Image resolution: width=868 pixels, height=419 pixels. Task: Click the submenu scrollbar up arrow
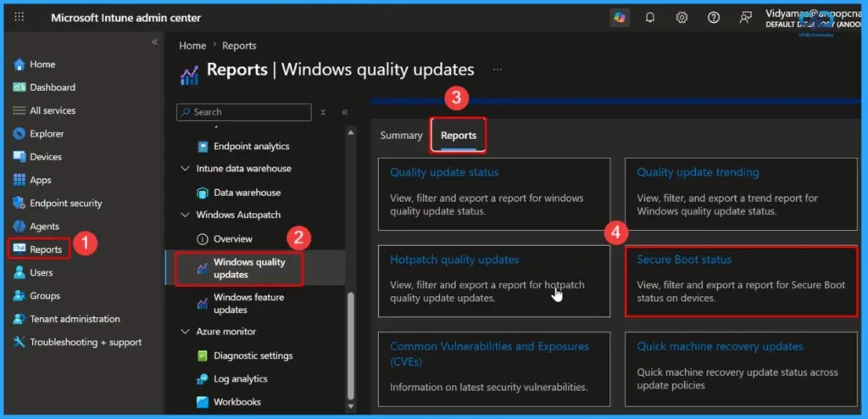350,132
